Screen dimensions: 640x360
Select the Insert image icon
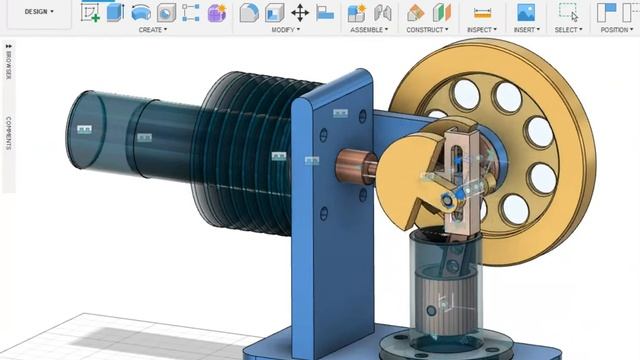pyautogui.click(x=526, y=13)
